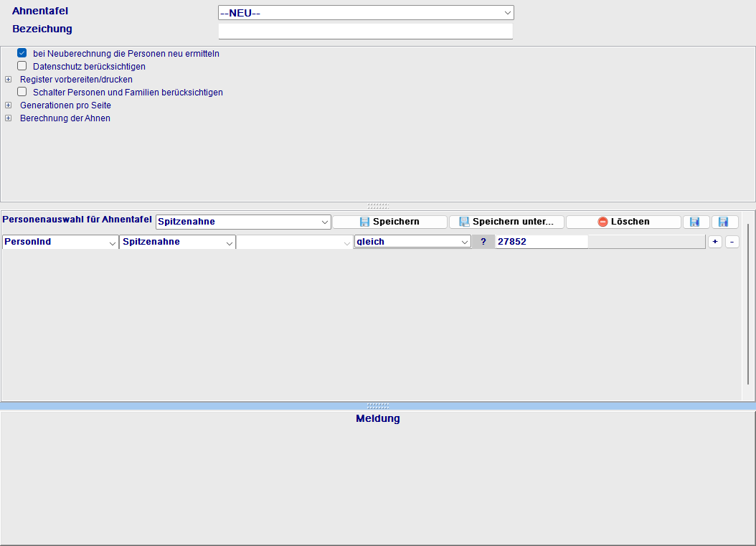Image resolution: width=756 pixels, height=546 pixels.
Task: Add a condition row with plus button
Action: (714, 242)
